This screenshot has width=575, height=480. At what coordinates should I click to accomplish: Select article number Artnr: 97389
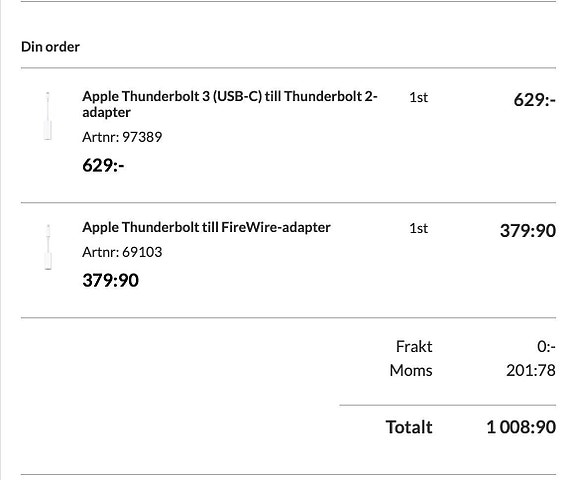(122, 137)
